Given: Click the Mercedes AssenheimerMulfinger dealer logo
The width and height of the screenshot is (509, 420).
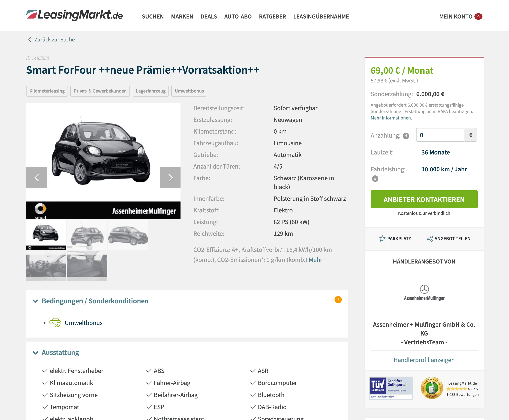Looking at the screenshot, I should [x=424, y=293].
